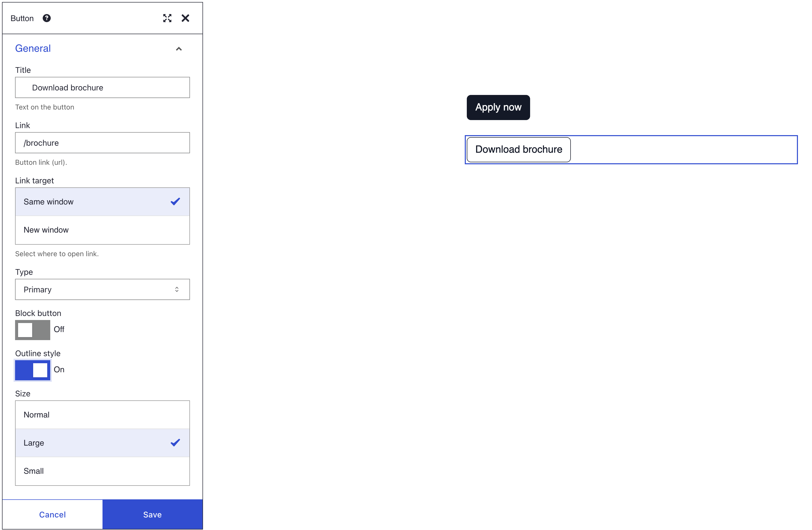The height and width of the screenshot is (530, 812).
Task: Save the button settings
Action: click(x=153, y=514)
